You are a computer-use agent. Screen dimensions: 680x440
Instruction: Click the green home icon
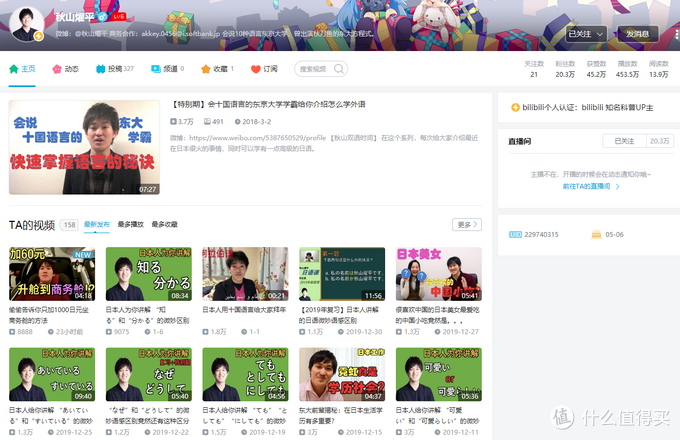pos(14,69)
